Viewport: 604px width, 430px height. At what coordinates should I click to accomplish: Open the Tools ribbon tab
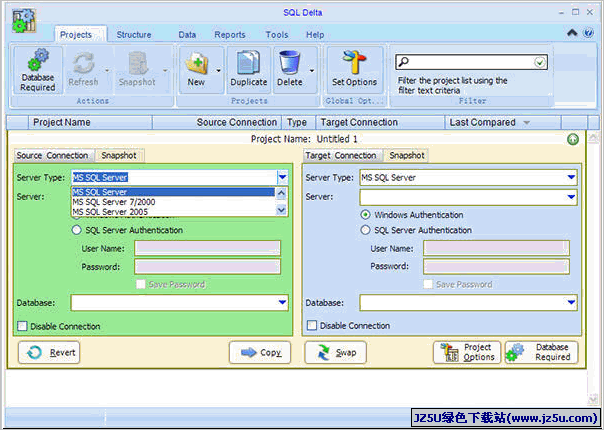click(x=277, y=35)
